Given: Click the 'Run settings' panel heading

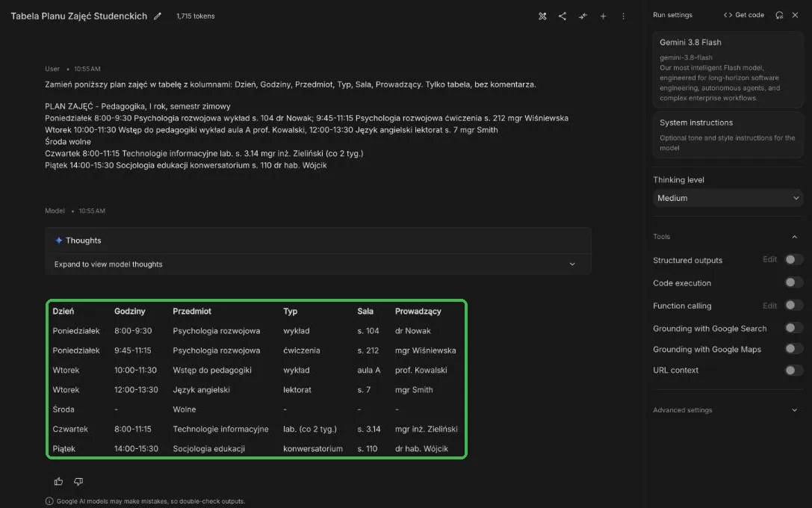Looking at the screenshot, I should pyautogui.click(x=672, y=15).
